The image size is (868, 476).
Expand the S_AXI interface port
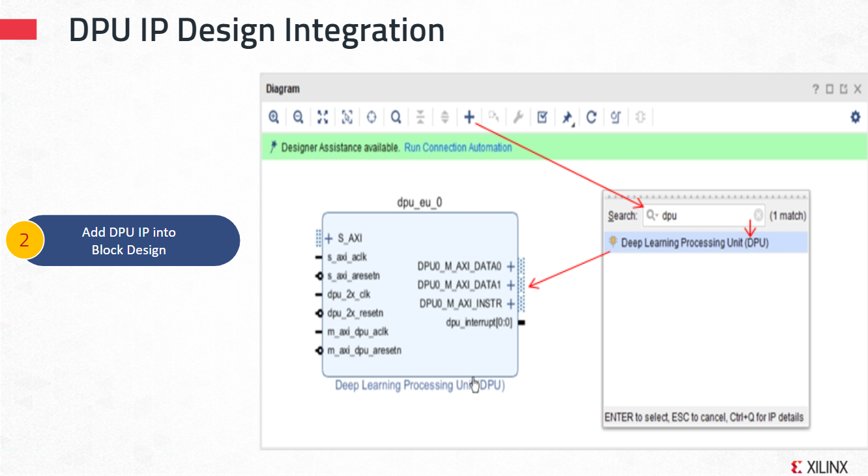tap(329, 239)
